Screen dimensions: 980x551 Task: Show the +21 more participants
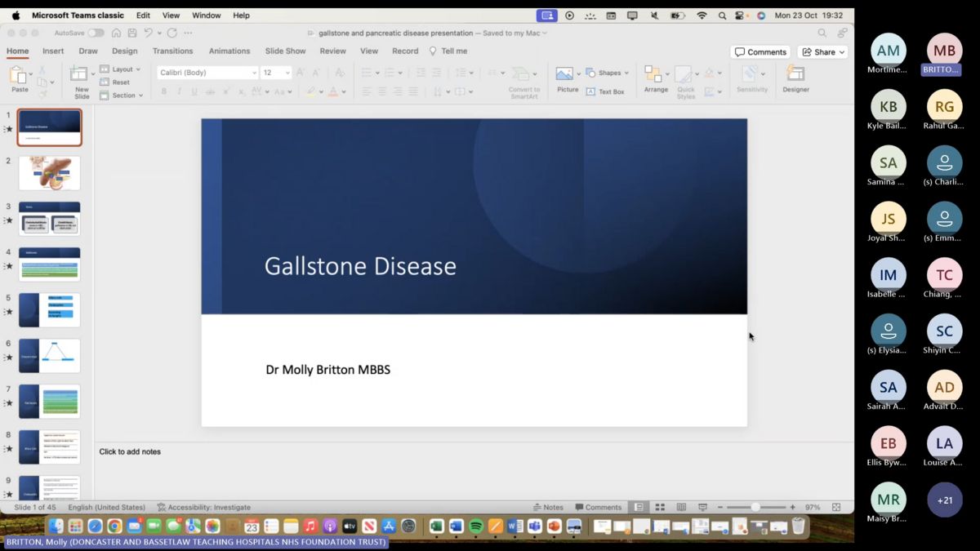pos(944,500)
